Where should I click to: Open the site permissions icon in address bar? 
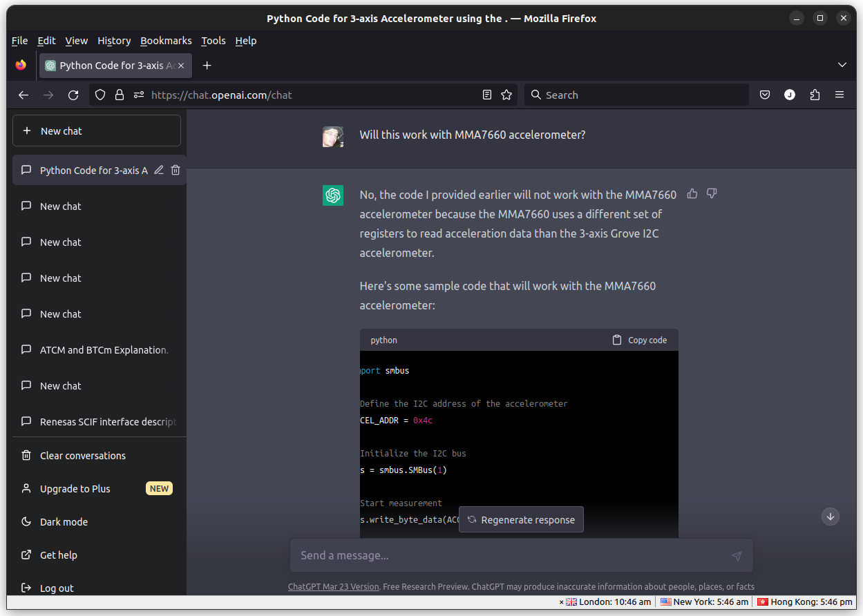139,95
